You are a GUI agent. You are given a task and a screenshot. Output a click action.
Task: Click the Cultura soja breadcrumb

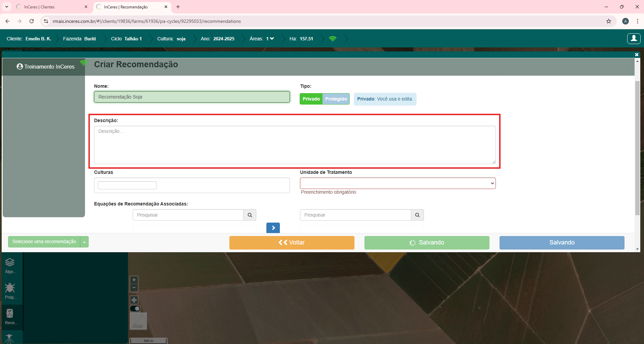tap(171, 39)
